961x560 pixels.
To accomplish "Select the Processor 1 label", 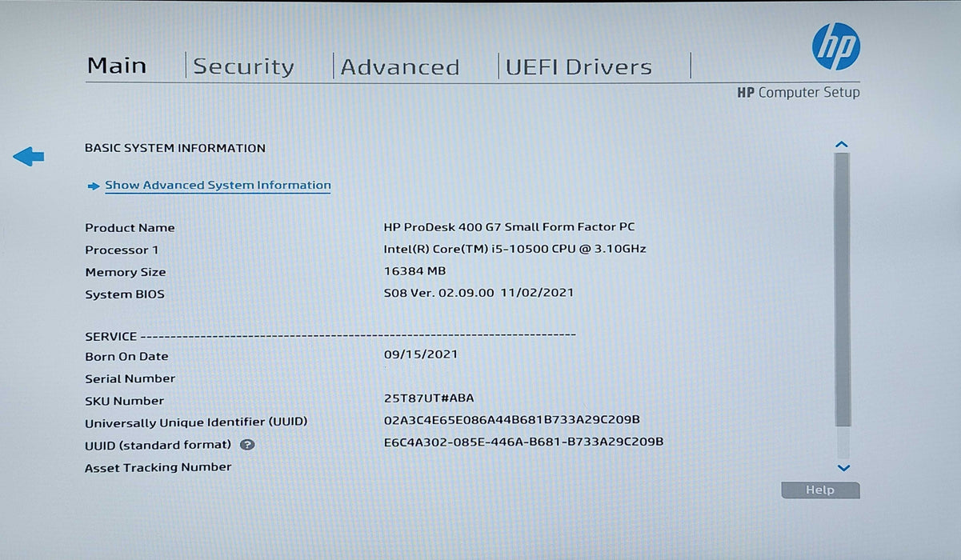I will (122, 250).
